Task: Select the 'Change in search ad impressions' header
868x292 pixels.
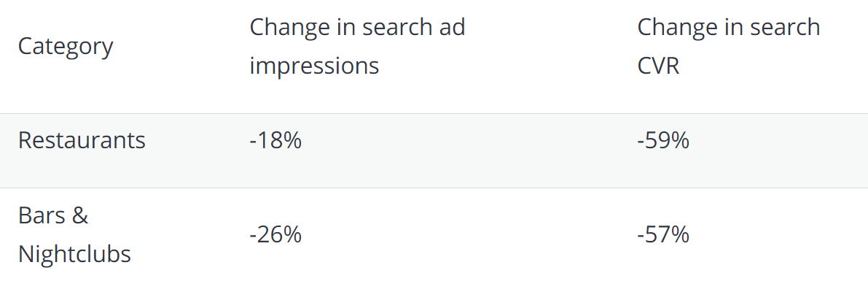Action: [357, 47]
